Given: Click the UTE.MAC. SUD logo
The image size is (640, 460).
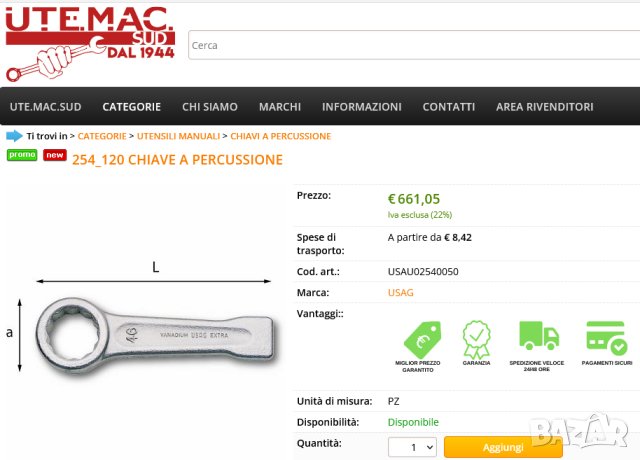Looking at the screenshot, I should [90, 44].
